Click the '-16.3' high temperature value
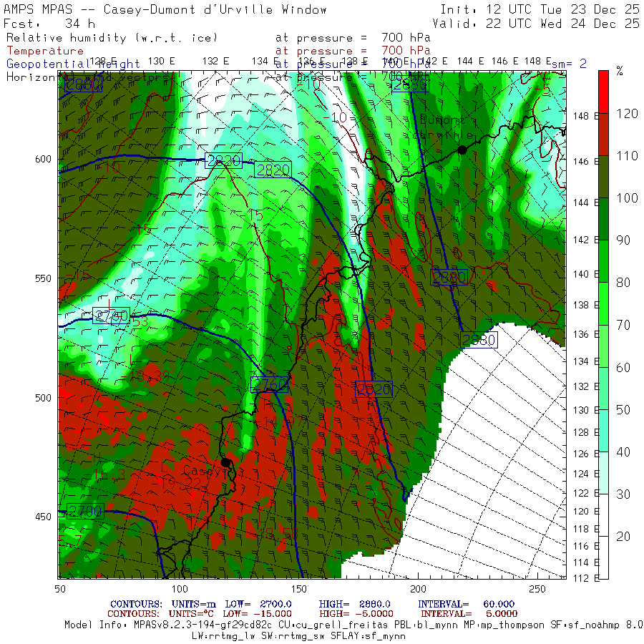This screenshot has width=644, height=644. (104, 475)
